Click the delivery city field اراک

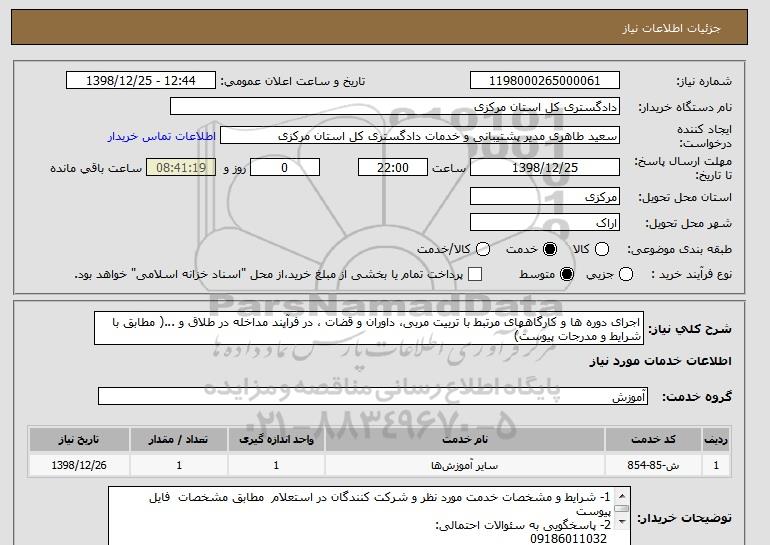point(545,222)
